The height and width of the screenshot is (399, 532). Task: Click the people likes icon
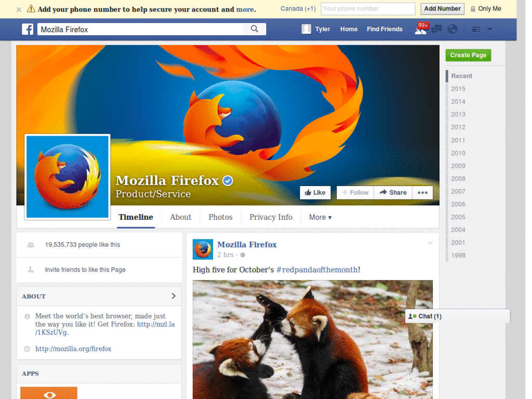pos(31,245)
